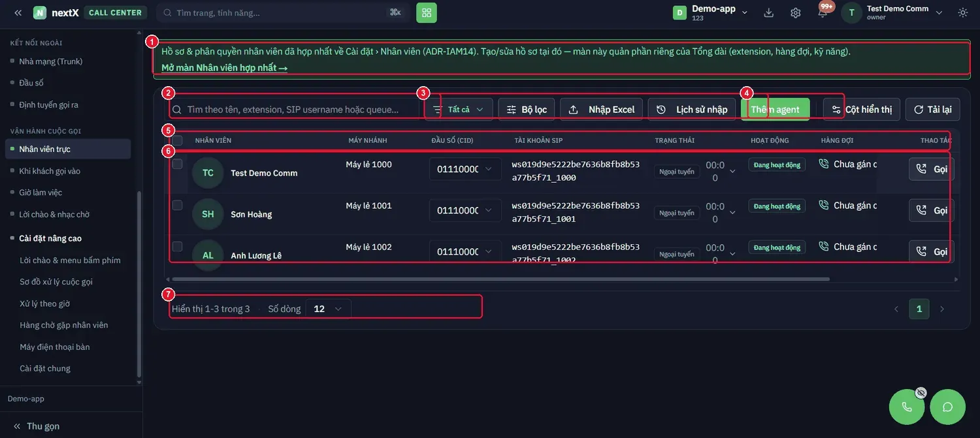Open the Tất cả filter dropdown
980x438 pixels.
click(x=459, y=109)
